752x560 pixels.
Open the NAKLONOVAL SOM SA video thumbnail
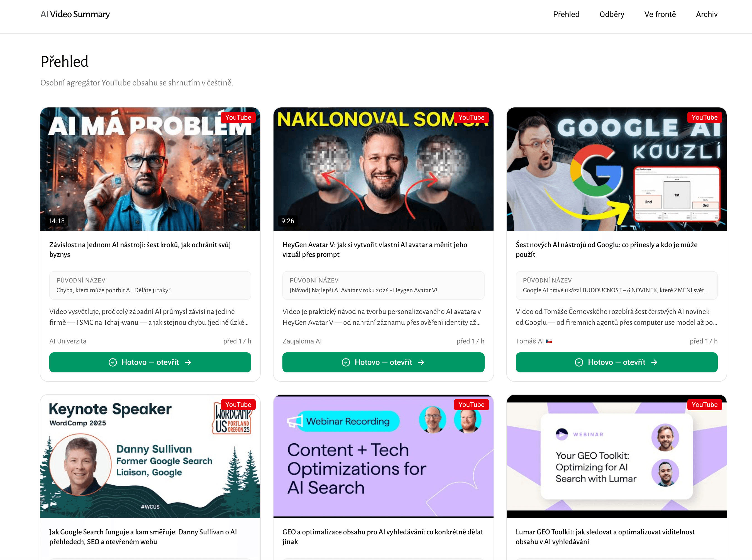click(x=383, y=169)
